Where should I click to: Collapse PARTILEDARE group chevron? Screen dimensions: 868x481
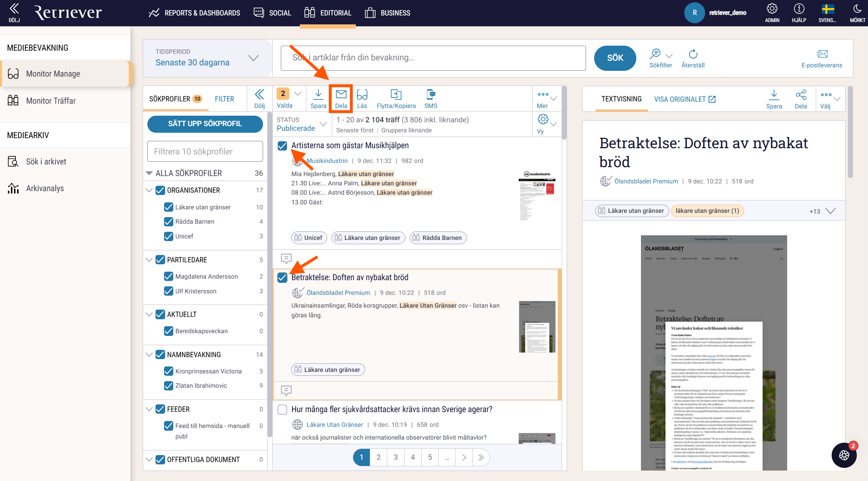click(149, 260)
